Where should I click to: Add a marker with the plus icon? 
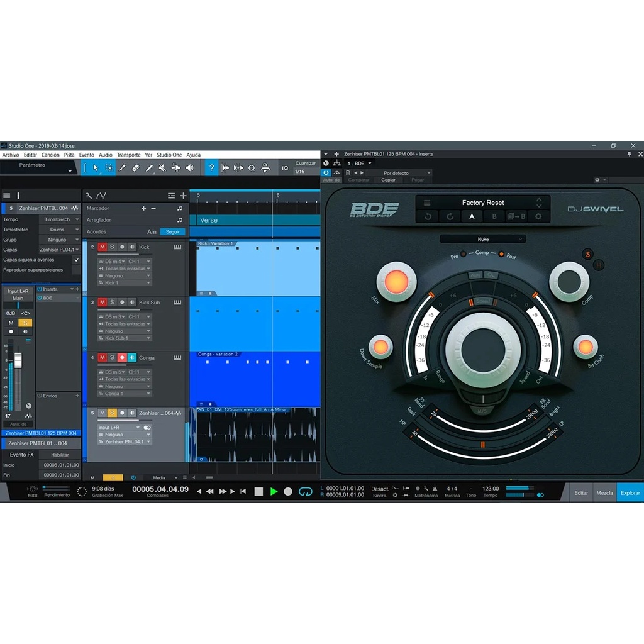point(143,208)
